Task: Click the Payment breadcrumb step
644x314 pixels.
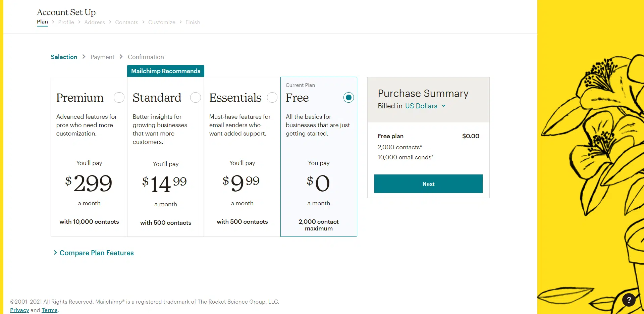Action: (102, 57)
